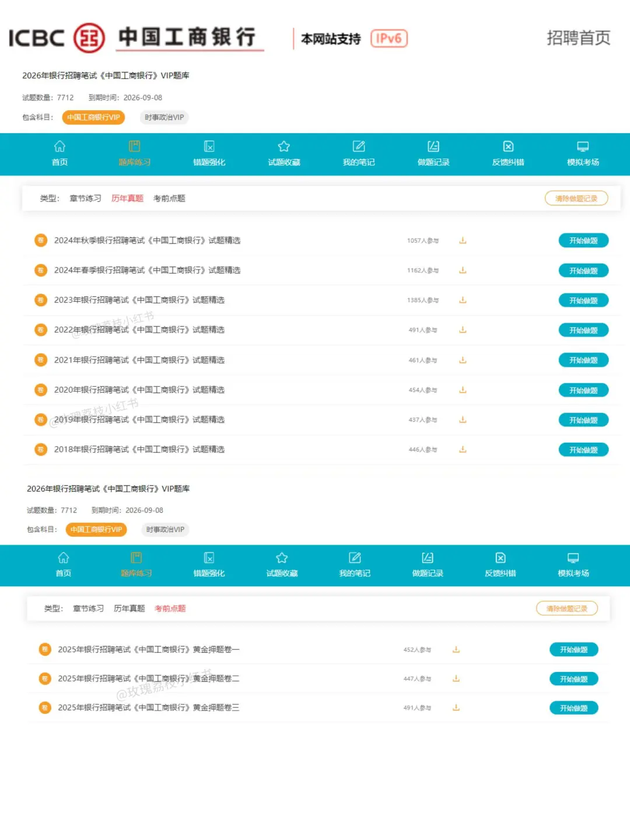630x840 pixels.
Task: Download the 2022年 试题精选 paper
Action: tap(463, 330)
